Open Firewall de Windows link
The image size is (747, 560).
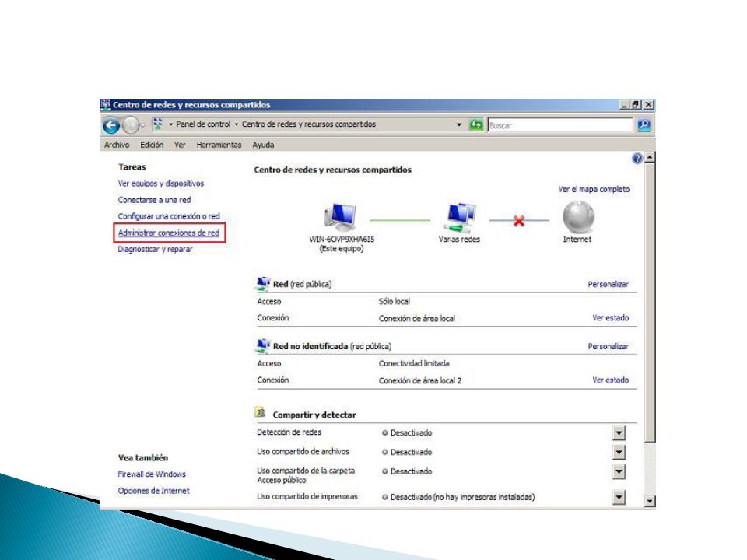pyautogui.click(x=152, y=474)
